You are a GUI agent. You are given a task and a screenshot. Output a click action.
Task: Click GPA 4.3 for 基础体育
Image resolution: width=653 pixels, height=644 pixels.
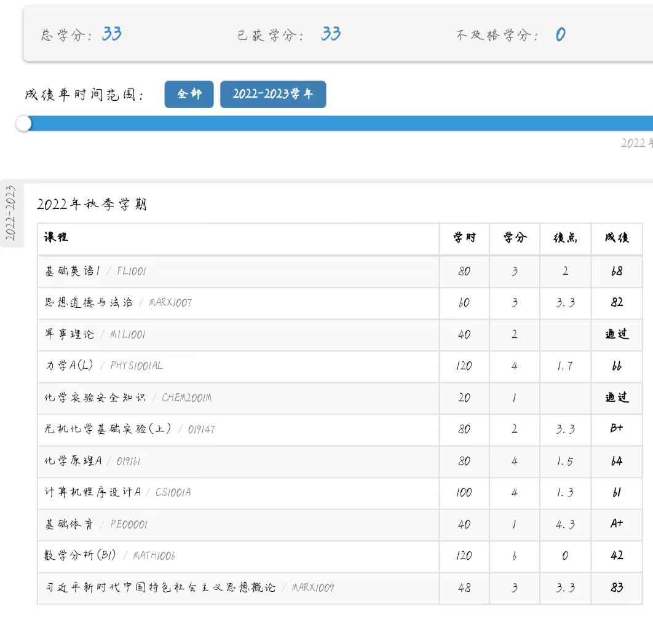coord(565,524)
